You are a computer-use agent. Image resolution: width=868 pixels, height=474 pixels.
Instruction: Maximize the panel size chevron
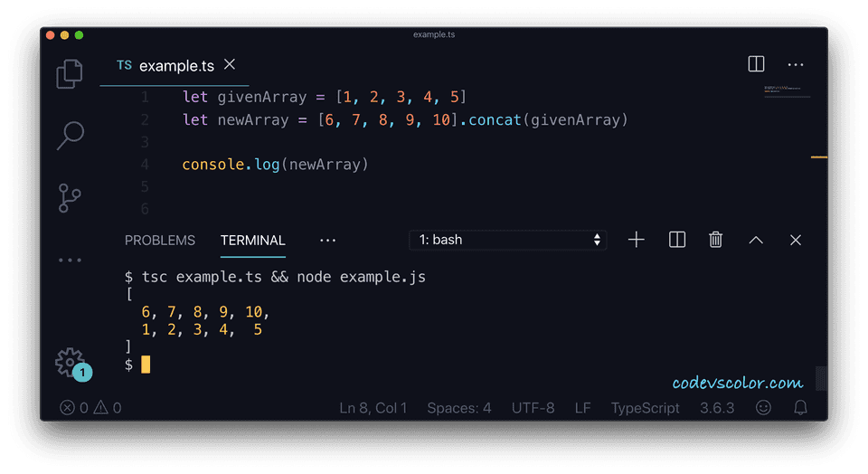pos(756,241)
